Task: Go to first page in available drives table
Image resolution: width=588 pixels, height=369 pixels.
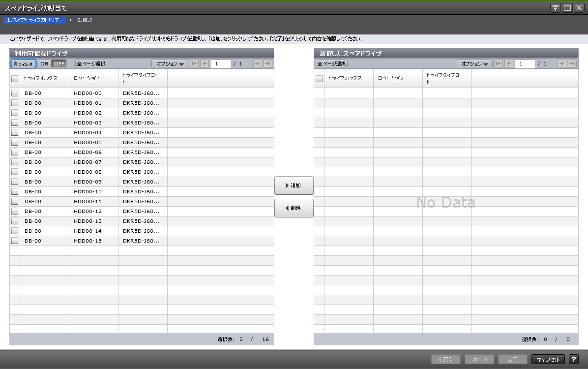Action: pyautogui.click(x=194, y=63)
